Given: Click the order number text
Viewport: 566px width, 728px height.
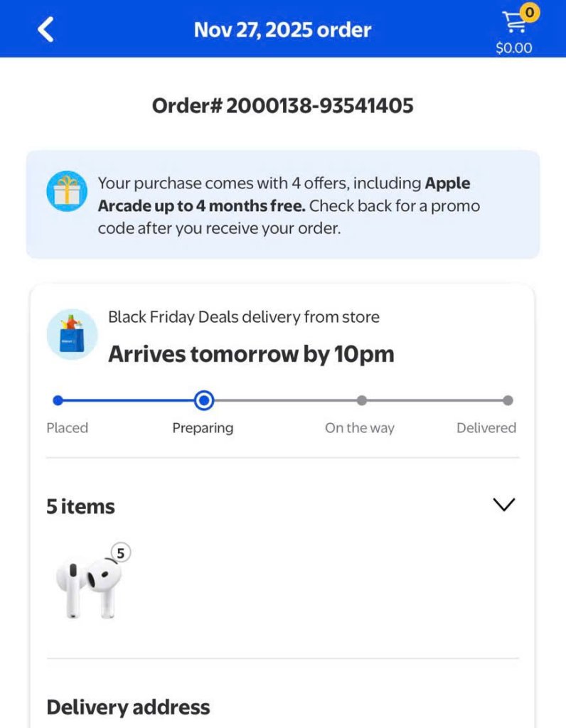Looking at the screenshot, I should coord(283,106).
